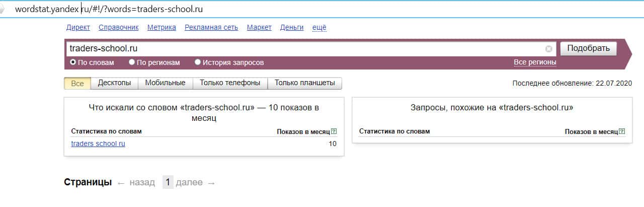This screenshot has width=644, height=207.
Task: Click the Подобрать button
Action: pyautogui.click(x=588, y=48)
